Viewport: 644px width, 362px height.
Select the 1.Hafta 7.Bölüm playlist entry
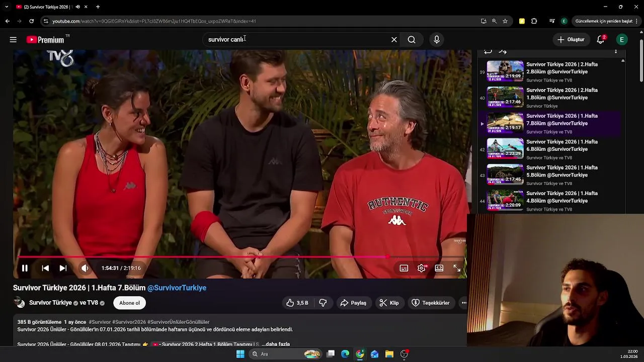point(550,124)
